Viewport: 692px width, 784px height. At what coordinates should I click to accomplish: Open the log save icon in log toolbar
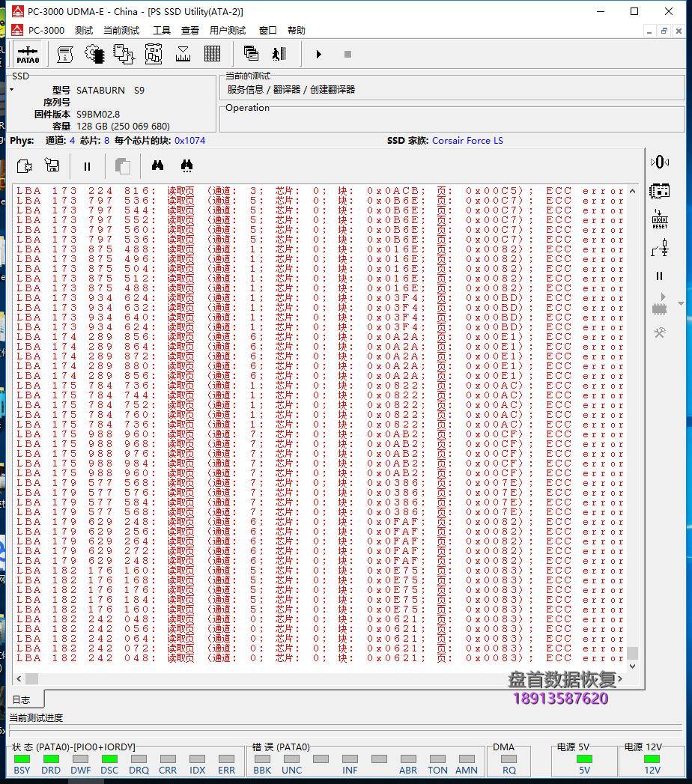click(x=52, y=166)
